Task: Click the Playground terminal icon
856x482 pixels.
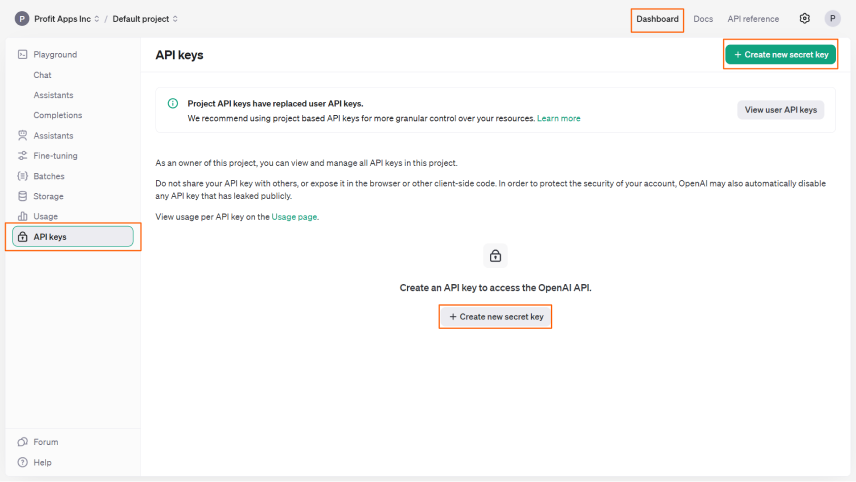Action: pyautogui.click(x=22, y=55)
